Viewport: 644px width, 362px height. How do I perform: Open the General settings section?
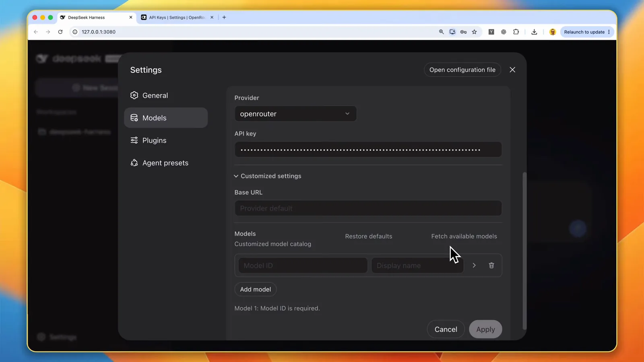(x=166, y=95)
